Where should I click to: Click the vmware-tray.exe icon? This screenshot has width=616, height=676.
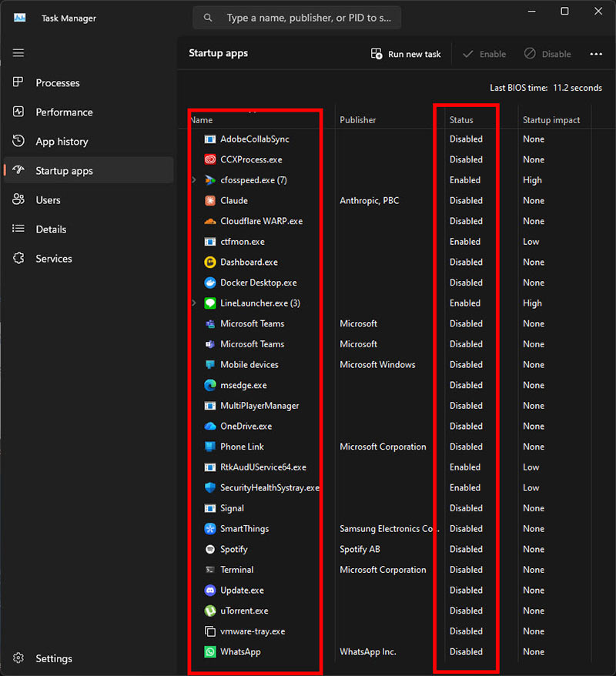coord(210,631)
